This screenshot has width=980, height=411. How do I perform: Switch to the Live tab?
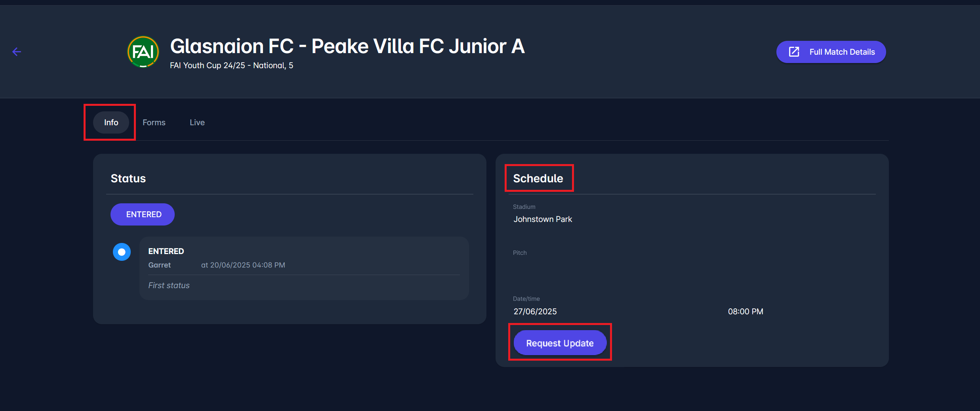coord(197,122)
